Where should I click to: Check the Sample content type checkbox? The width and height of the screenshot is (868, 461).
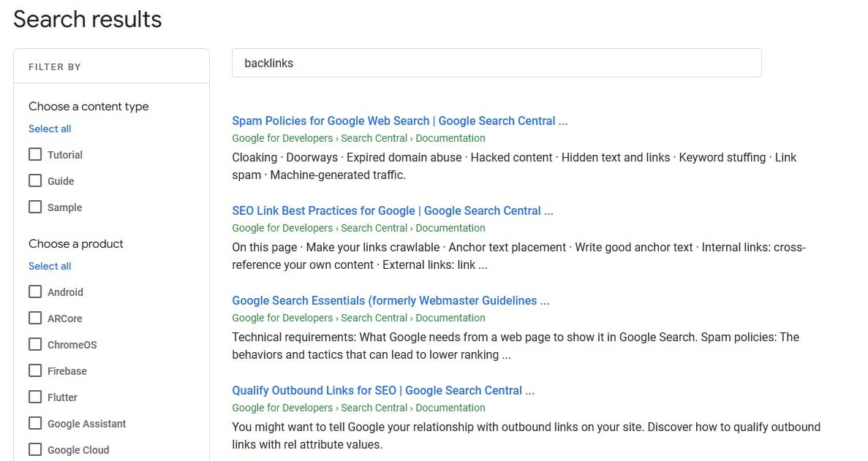point(34,207)
